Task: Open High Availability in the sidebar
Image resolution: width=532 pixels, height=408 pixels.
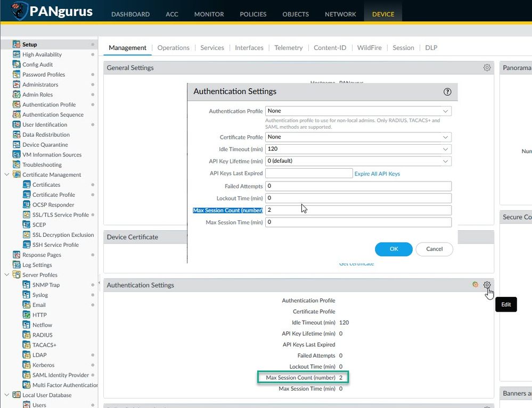Action: pyautogui.click(x=42, y=54)
